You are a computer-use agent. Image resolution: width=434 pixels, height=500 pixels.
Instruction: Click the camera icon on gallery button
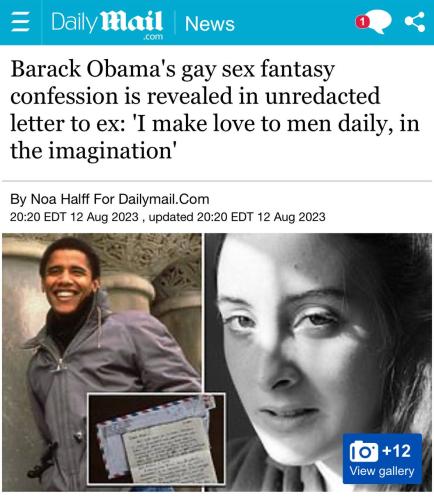coord(364,451)
